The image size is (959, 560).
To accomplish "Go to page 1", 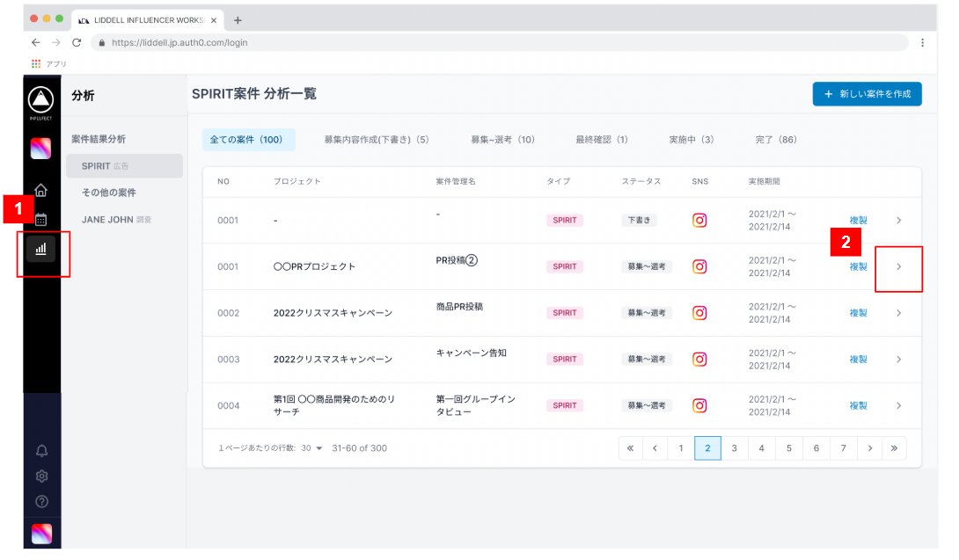I will (x=681, y=448).
